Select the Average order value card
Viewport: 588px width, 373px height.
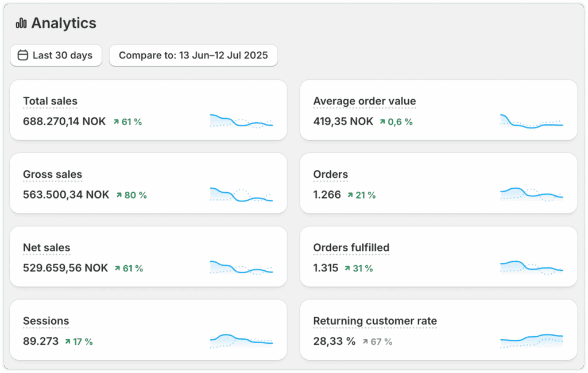tap(439, 110)
